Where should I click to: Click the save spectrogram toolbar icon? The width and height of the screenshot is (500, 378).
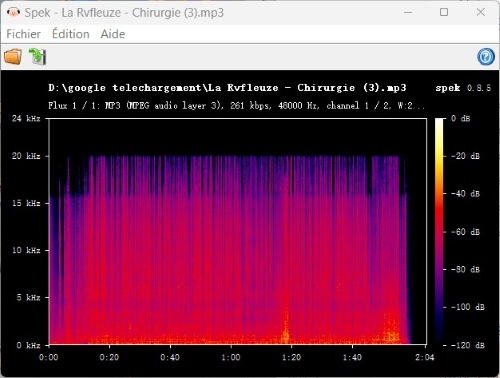(x=37, y=56)
